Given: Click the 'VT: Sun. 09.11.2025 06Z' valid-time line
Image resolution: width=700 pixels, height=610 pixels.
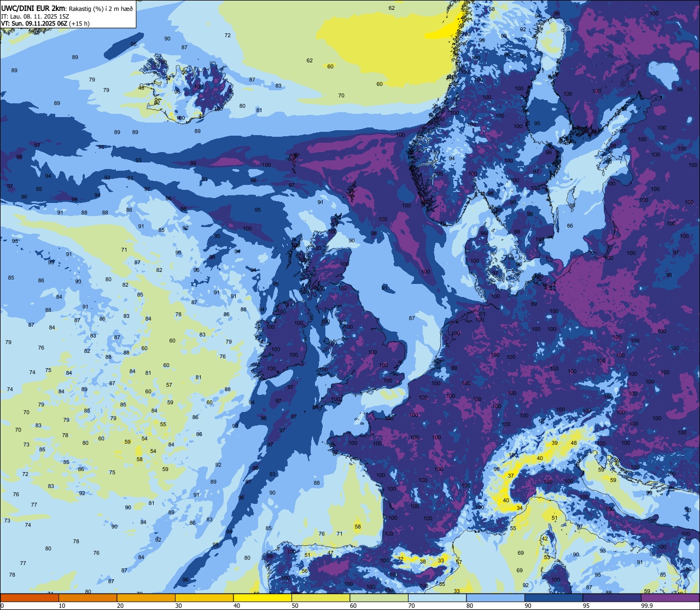Looking at the screenshot, I should [x=34, y=24].
